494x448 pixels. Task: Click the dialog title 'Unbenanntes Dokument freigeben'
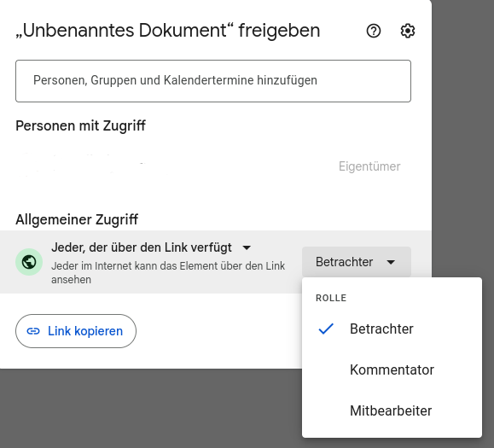click(x=168, y=31)
